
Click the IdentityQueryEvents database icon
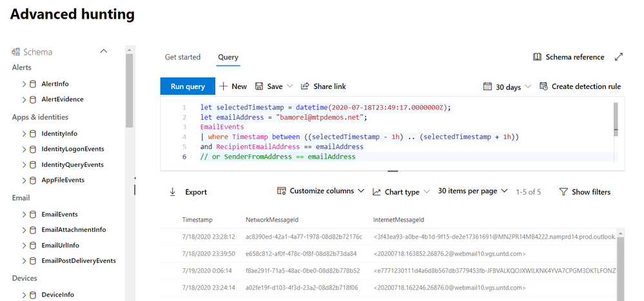[x=33, y=164]
